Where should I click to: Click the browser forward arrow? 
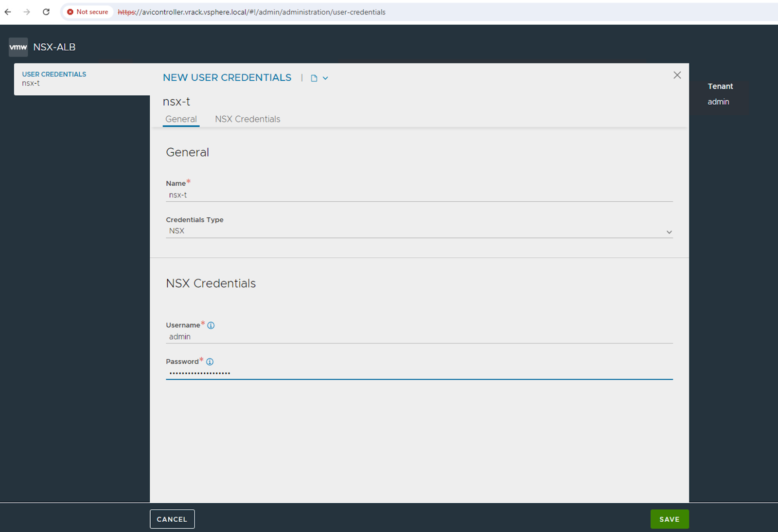click(x=27, y=12)
